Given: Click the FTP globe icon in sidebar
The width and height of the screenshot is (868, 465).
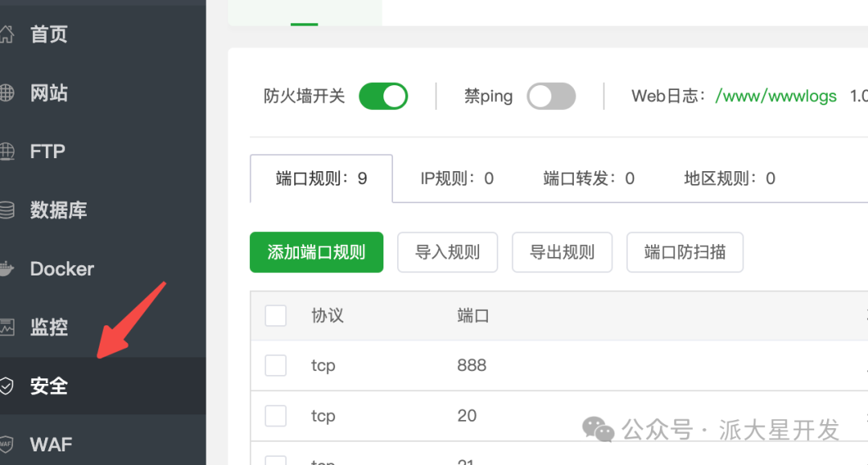Looking at the screenshot, I should click(6, 151).
